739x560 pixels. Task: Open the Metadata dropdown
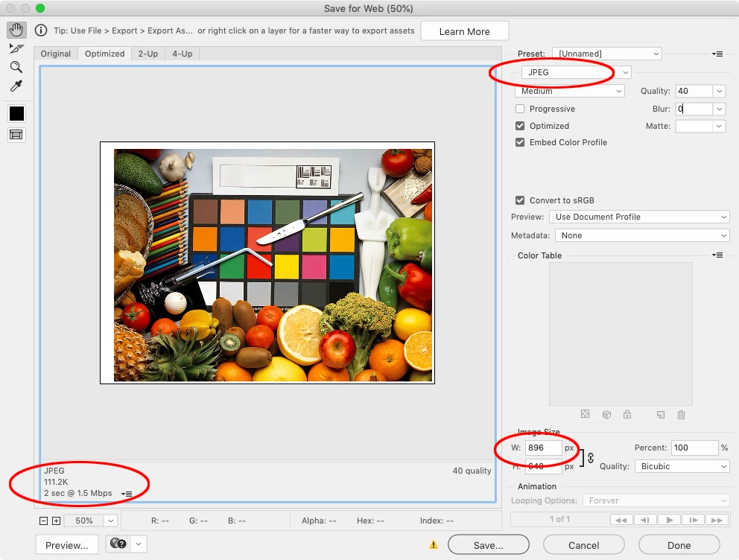[x=642, y=235]
